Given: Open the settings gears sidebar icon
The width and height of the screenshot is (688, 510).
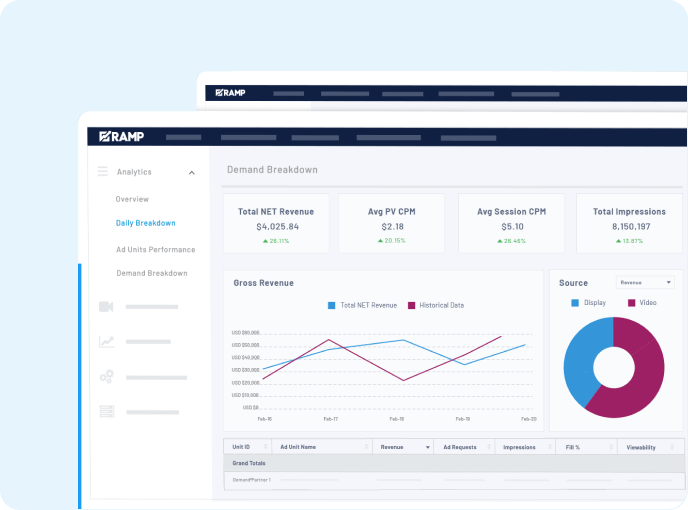Looking at the screenshot, I should [x=106, y=377].
